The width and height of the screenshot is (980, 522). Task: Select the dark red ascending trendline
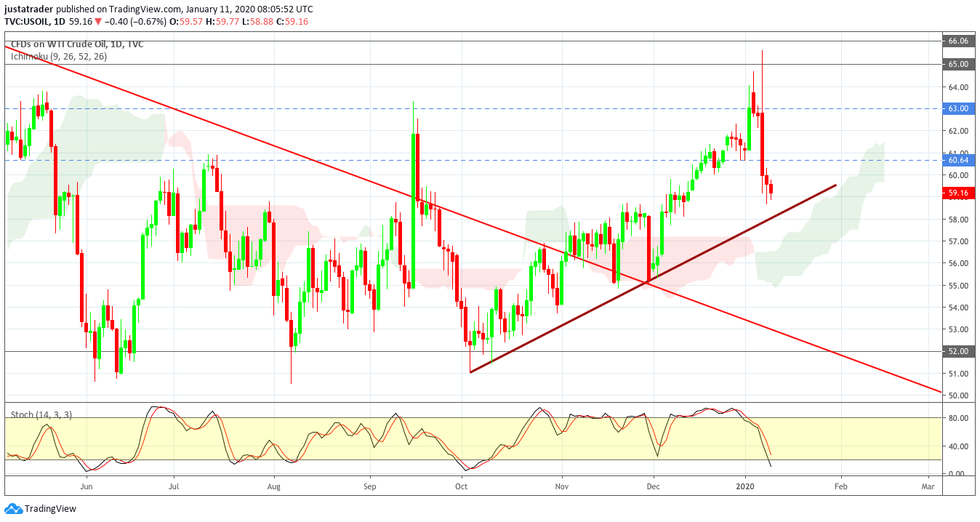point(654,279)
